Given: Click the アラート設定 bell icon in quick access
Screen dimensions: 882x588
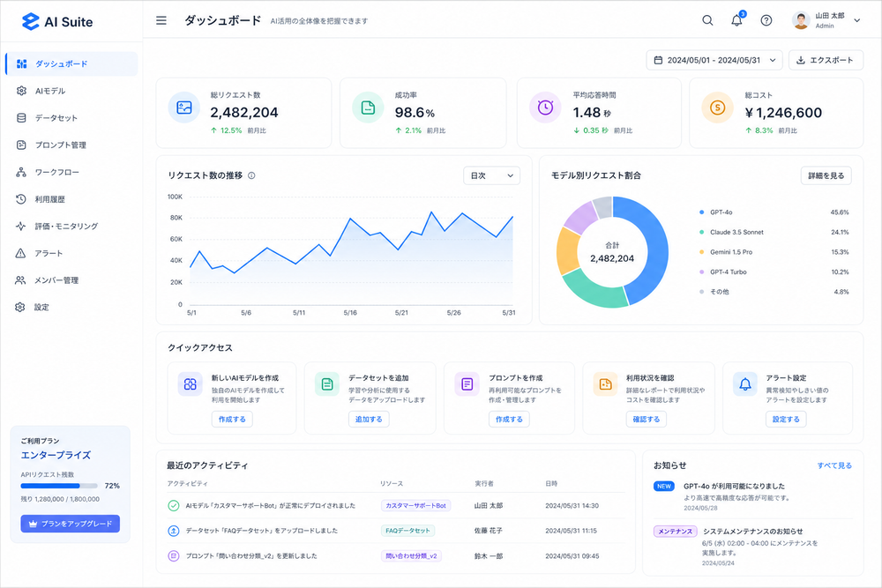Looking at the screenshot, I should [744, 384].
